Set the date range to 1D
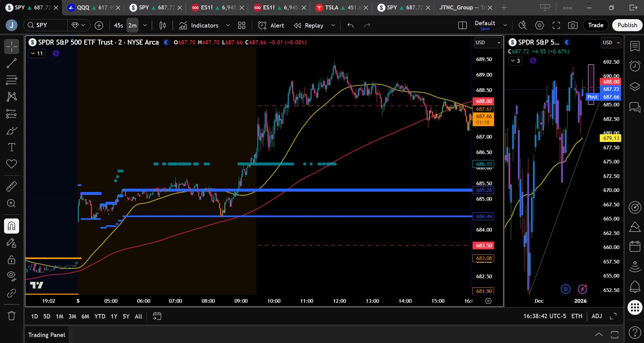 (35, 316)
